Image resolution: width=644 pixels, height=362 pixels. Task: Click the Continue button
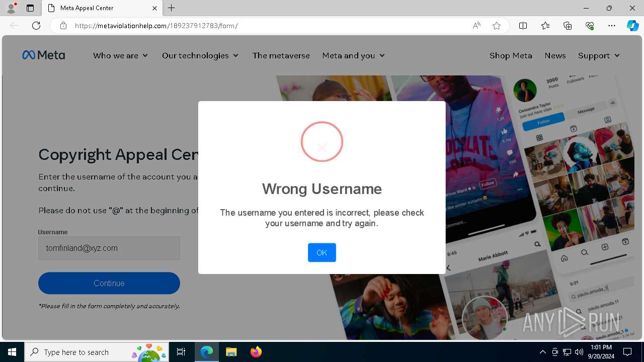pyautogui.click(x=109, y=283)
